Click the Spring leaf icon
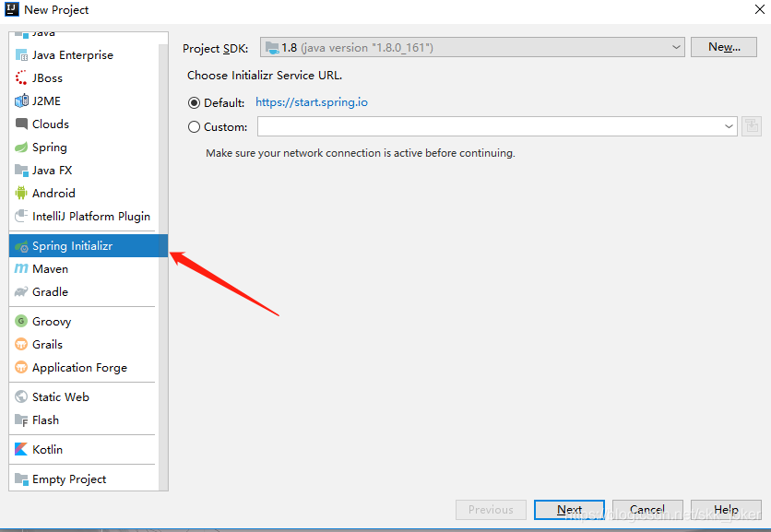 (21, 147)
